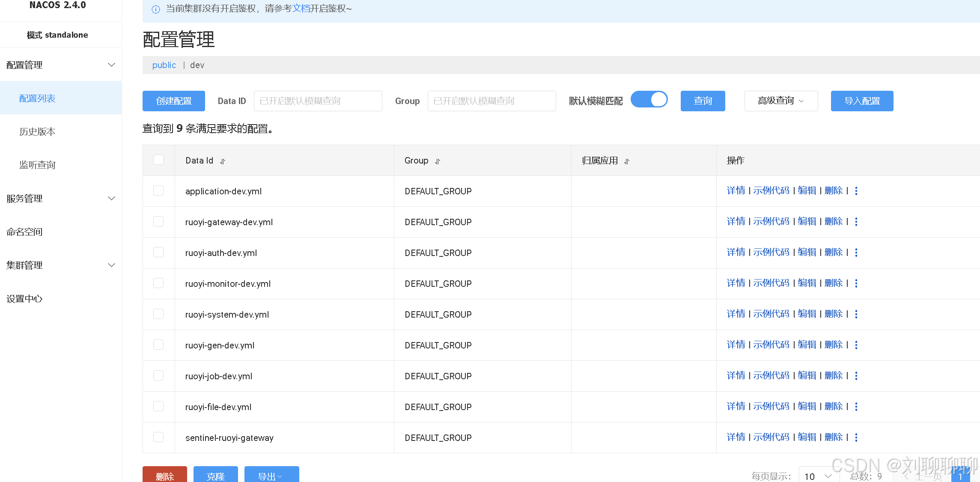Click the Group column sort icon

(x=438, y=161)
